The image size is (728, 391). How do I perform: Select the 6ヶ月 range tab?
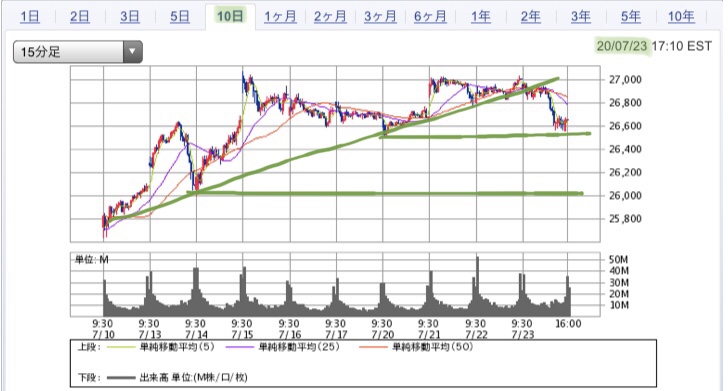pyautogui.click(x=430, y=17)
